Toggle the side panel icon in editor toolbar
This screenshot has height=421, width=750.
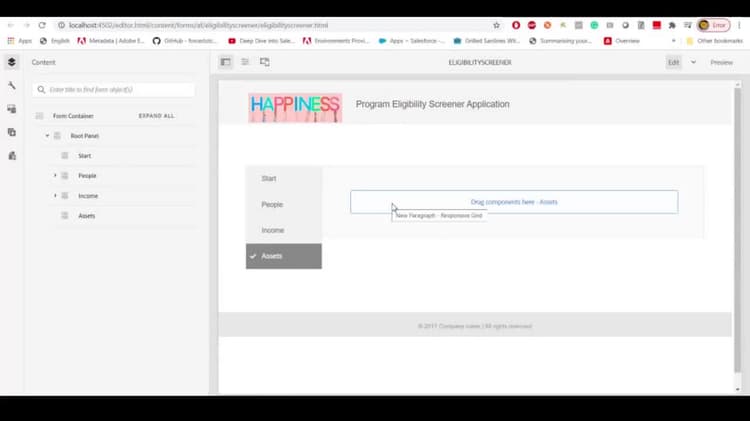pyautogui.click(x=225, y=62)
